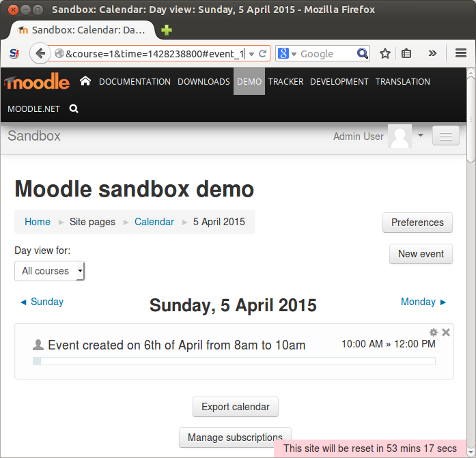Open the All courses dropdown

(49, 271)
